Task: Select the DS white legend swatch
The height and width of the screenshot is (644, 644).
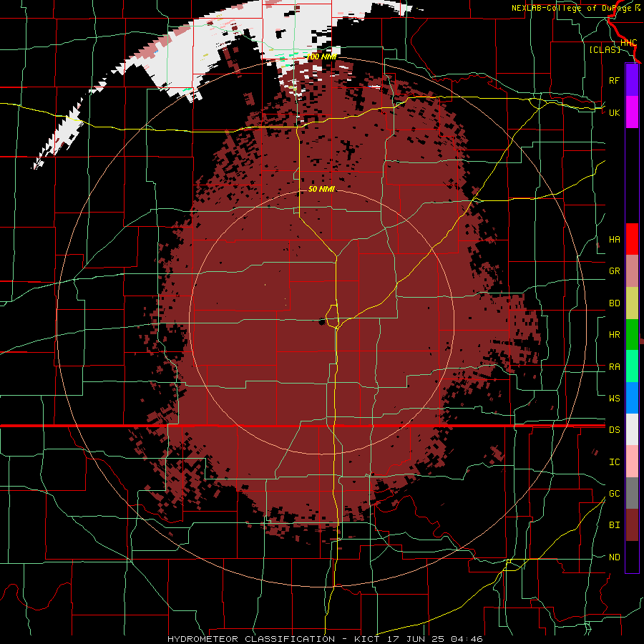Action: point(632,429)
